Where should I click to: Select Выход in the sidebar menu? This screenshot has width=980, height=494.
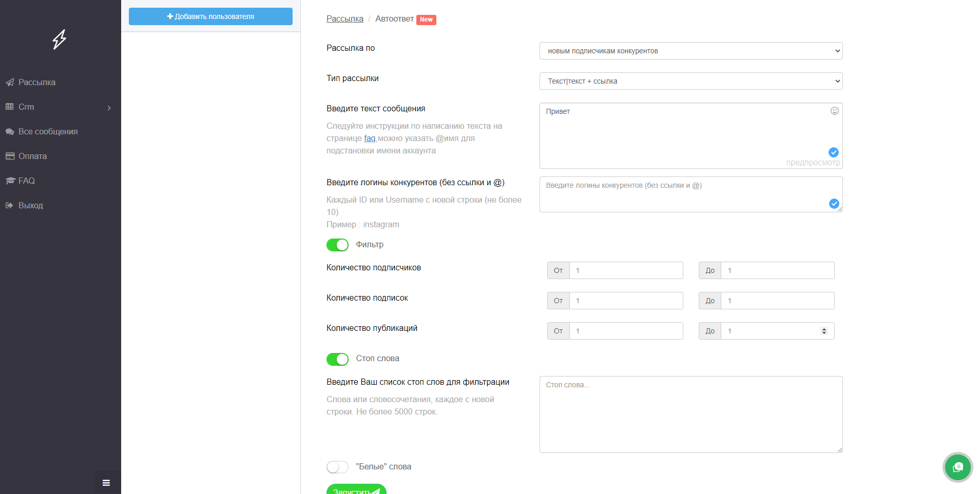click(x=31, y=205)
